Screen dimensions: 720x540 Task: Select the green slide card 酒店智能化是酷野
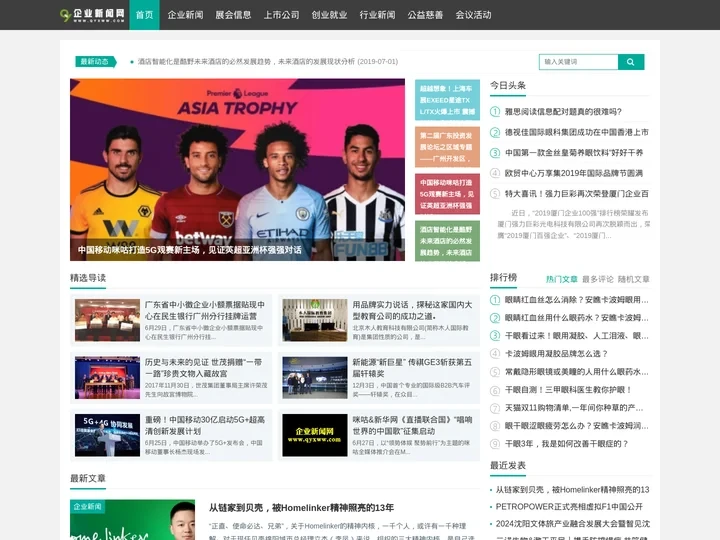[x=447, y=241]
